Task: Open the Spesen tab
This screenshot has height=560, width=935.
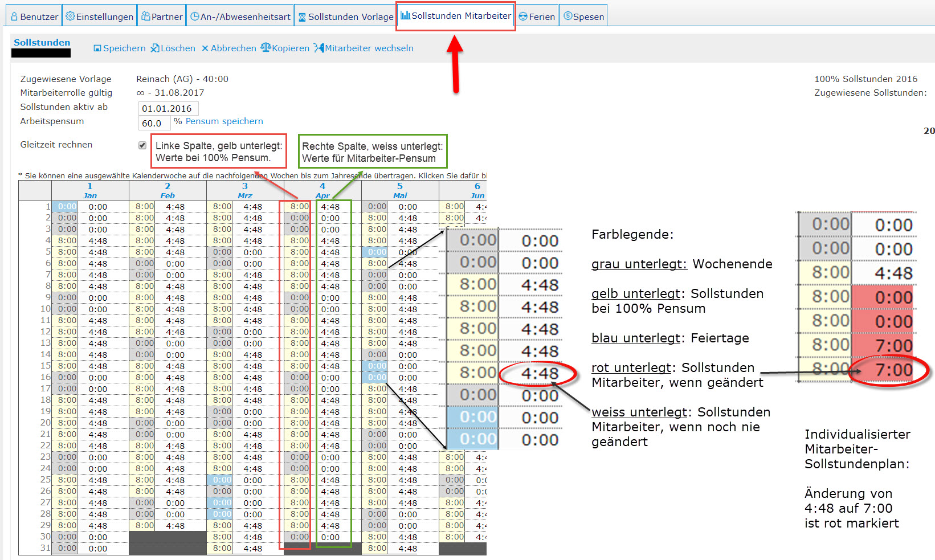Action: pos(583,17)
